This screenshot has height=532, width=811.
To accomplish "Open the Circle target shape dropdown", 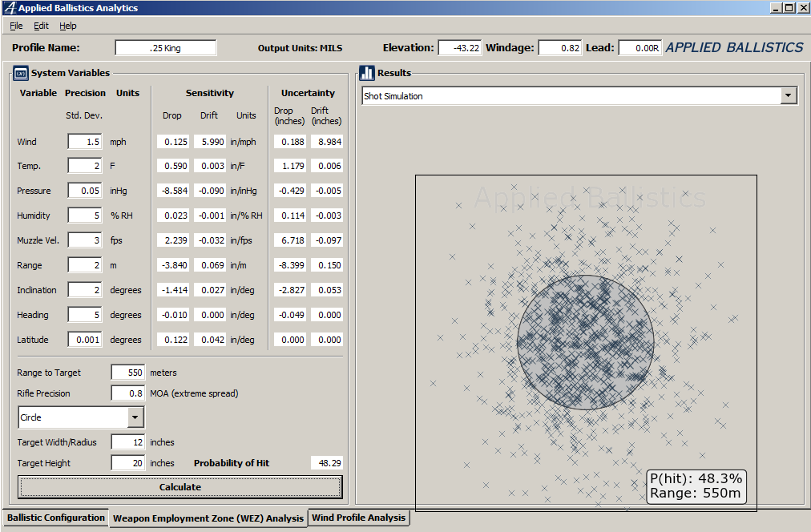I will click(135, 417).
